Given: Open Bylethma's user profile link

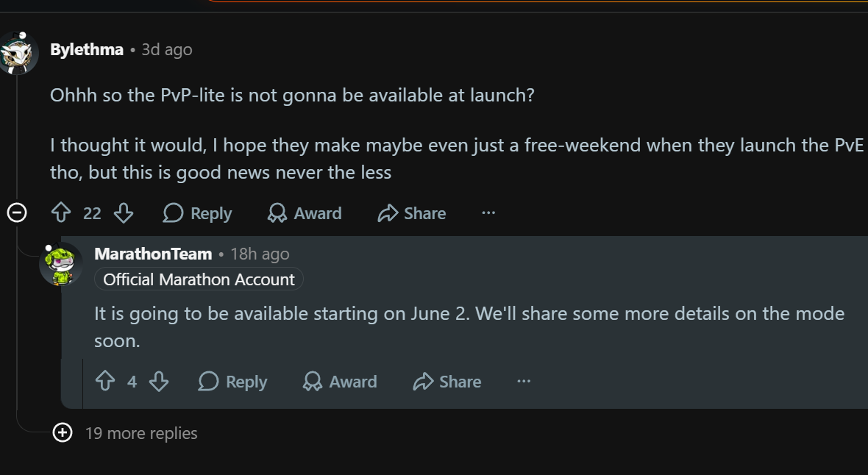Looking at the screenshot, I should pos(87,49).
